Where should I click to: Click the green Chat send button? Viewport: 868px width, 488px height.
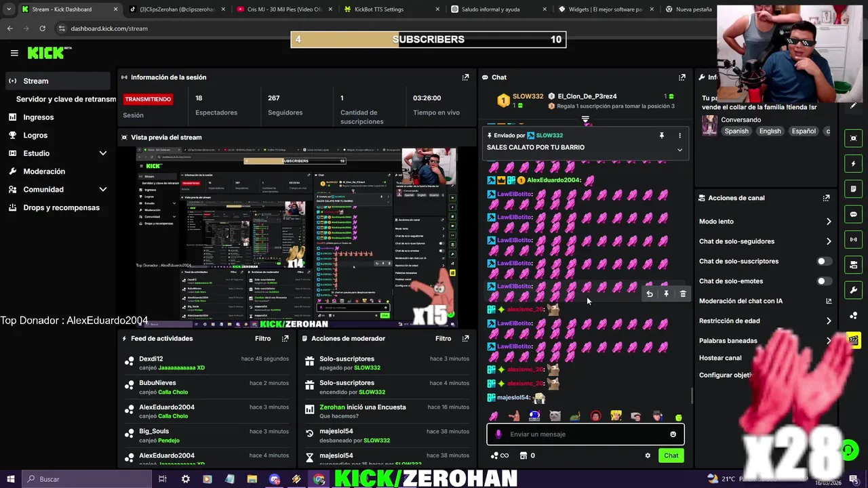[x=671, y=455]
